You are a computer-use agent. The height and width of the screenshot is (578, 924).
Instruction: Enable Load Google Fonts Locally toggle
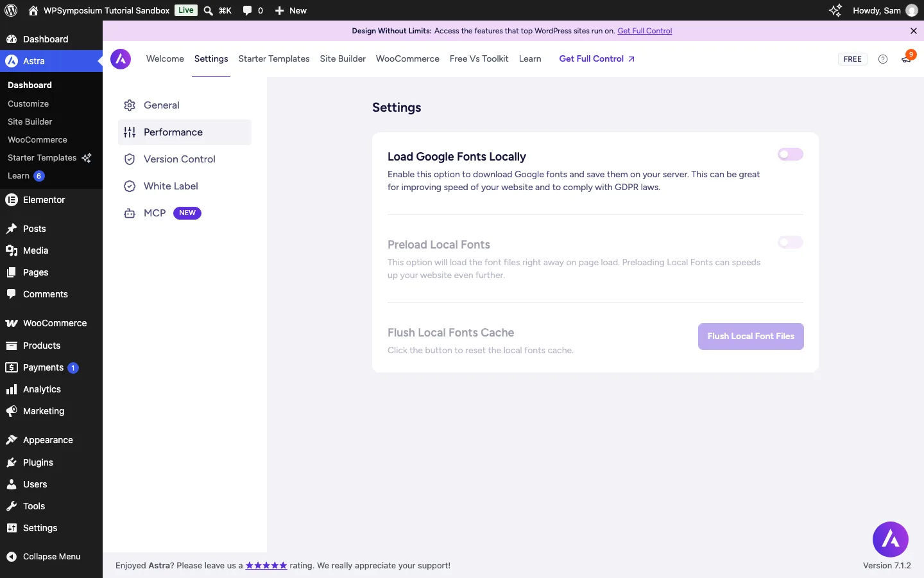[791, 154]
